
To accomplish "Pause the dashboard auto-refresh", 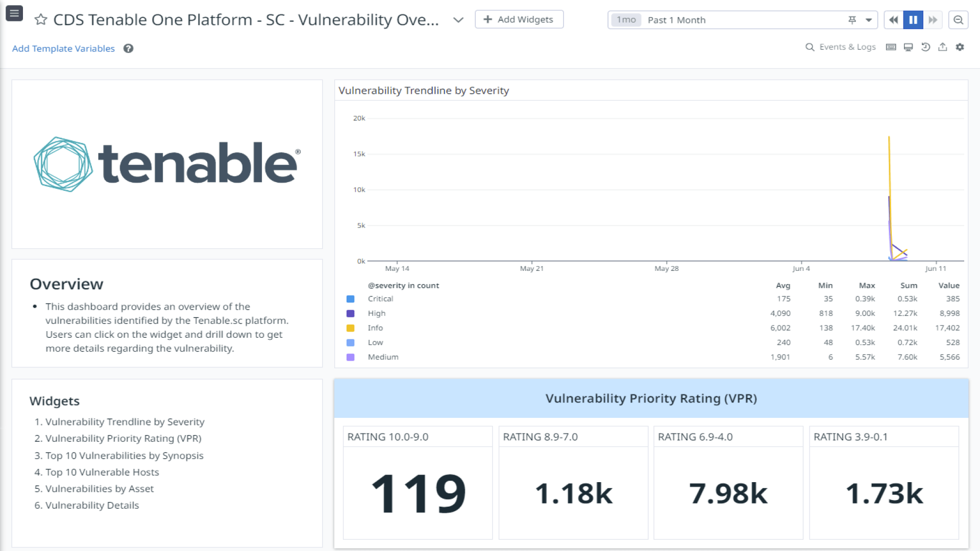I will coord(913,20).
